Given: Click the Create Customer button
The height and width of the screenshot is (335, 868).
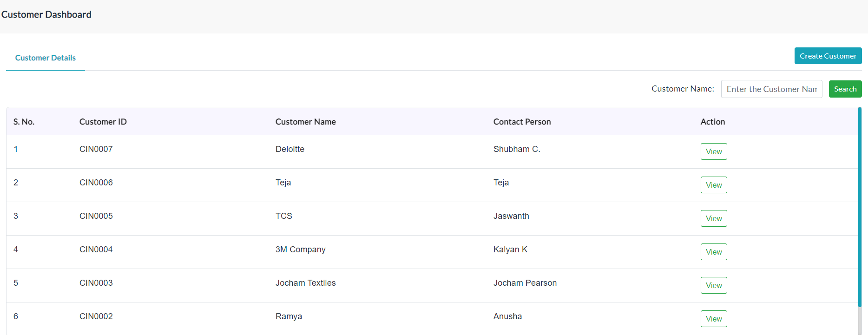Looking at the screenshot, I should coord(828,56).
